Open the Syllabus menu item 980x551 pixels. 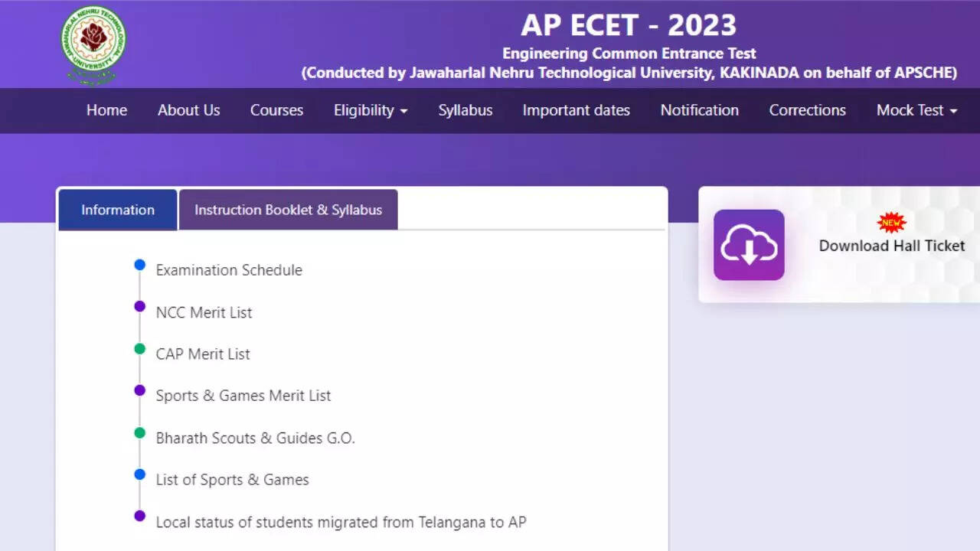465,110
